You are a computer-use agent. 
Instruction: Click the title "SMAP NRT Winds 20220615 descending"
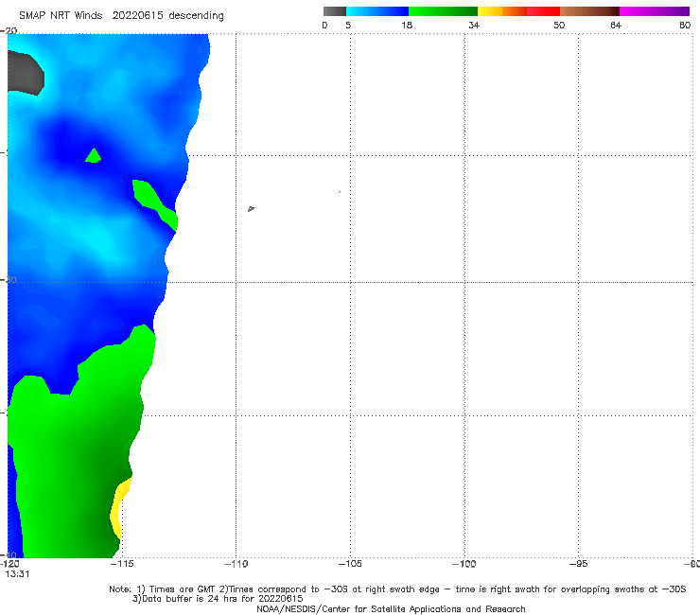tap(121, 16)
